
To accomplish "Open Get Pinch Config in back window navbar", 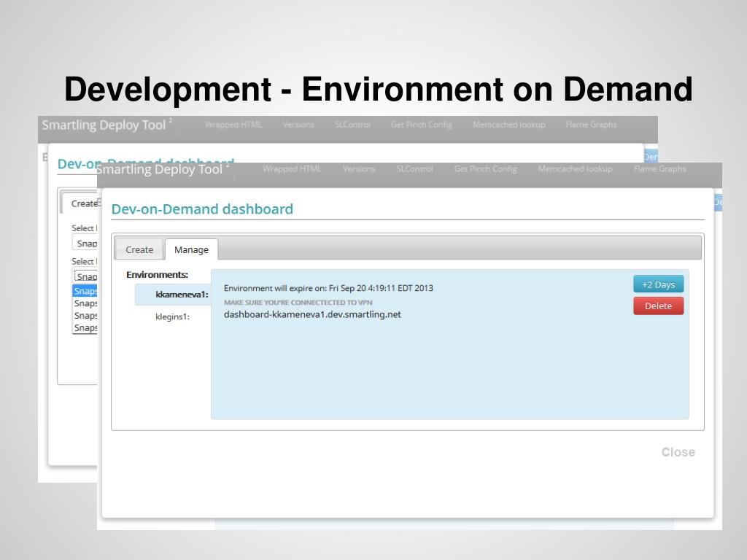I will pos(422,125).
